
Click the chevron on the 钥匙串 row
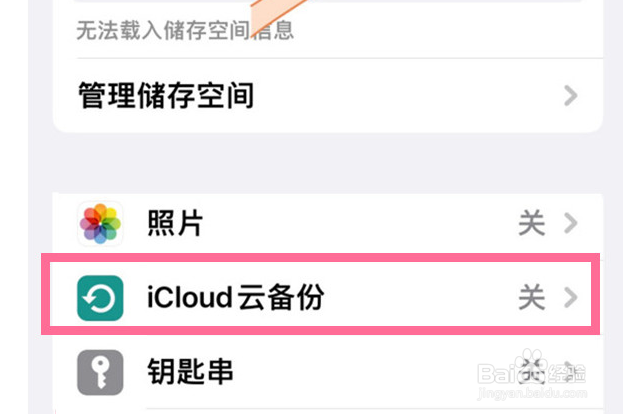(571, 372)
